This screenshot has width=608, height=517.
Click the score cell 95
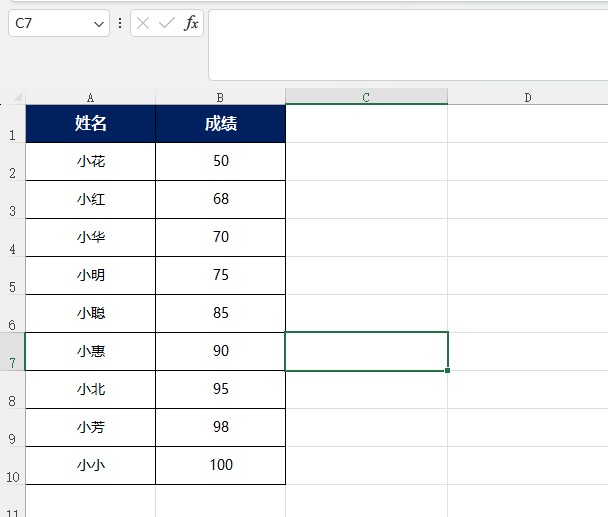pos(220,389)
